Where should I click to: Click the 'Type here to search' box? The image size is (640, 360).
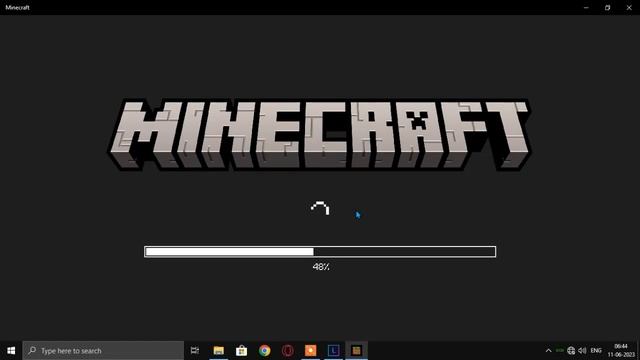(103, 351)
